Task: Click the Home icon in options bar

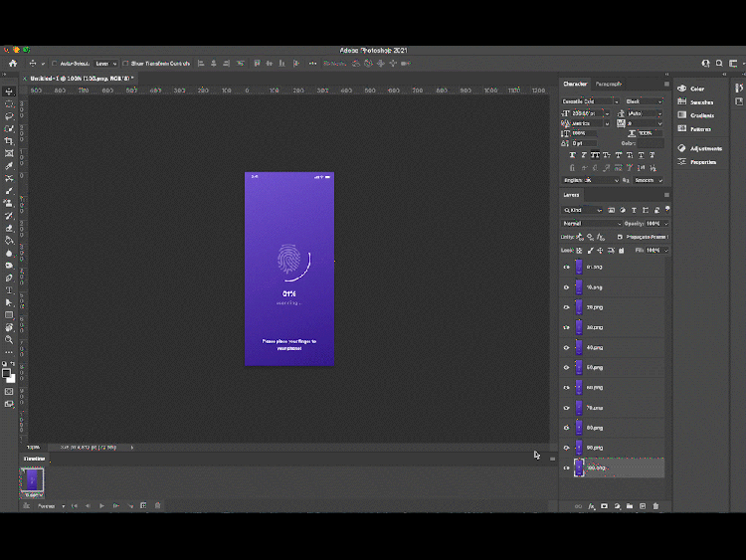Action: pyautogui.click(x=13, y=64)
